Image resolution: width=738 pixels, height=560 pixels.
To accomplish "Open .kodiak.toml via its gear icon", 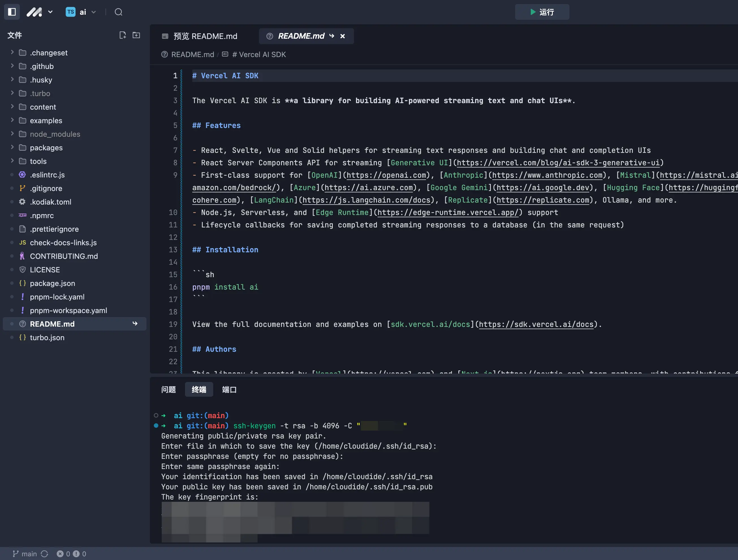I will 22,202.
